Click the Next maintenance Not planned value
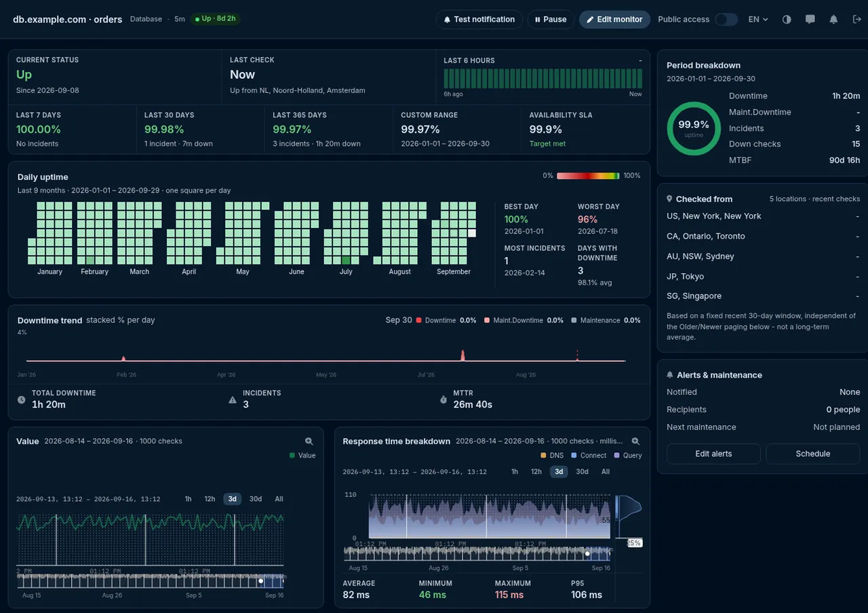Screen dimensions: 868x613 click(837, 427)
